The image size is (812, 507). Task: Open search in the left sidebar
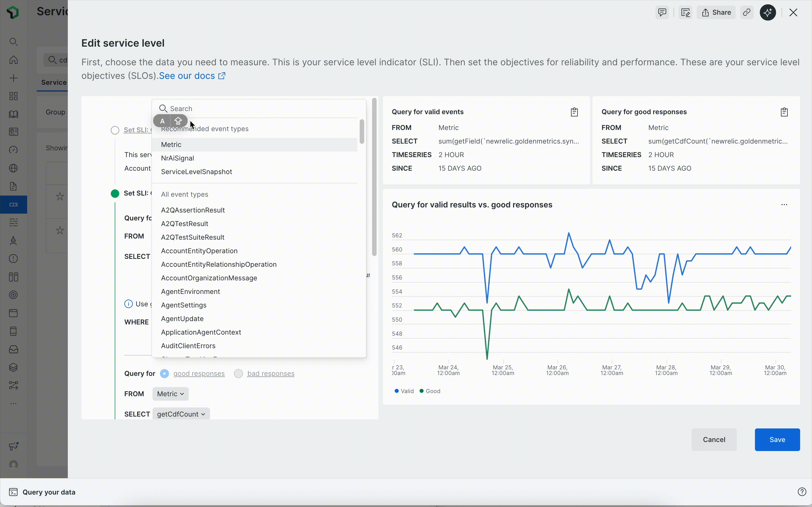point(13,42)
